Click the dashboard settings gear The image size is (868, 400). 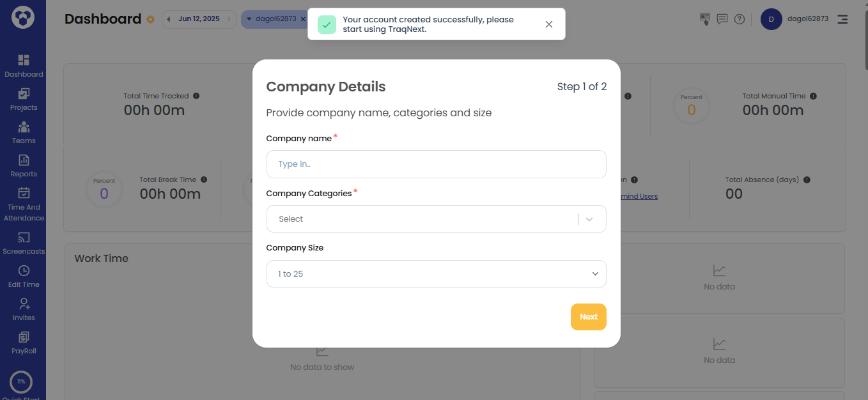(x=150, y=19)
